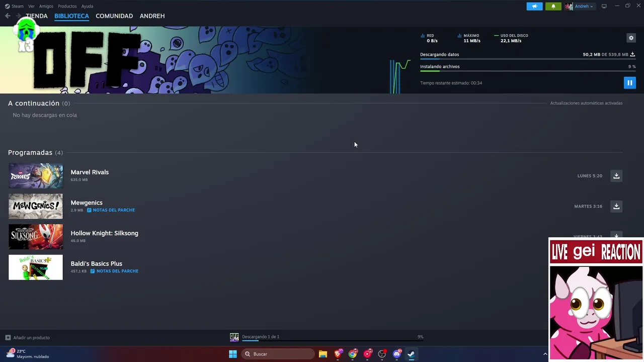Viewport: 644px width, 362px height.
Task: Open the Andreh account dropdown
Action: coord(584,6)
